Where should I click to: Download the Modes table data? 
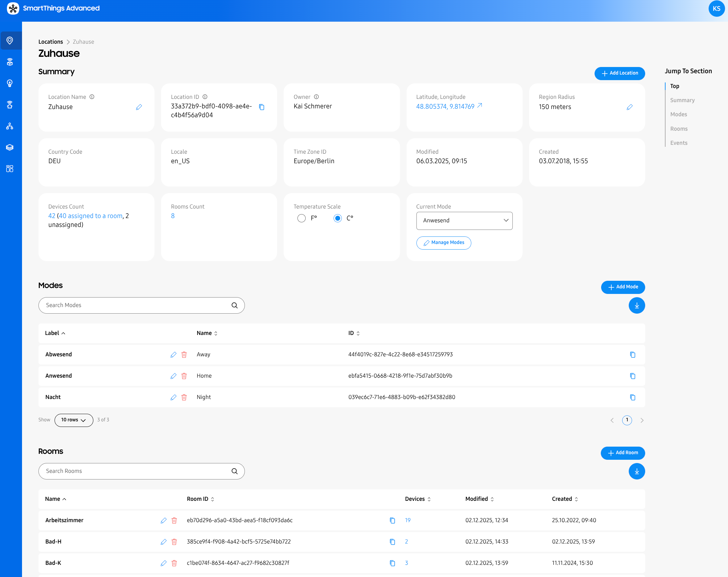[x=637, y=305]
